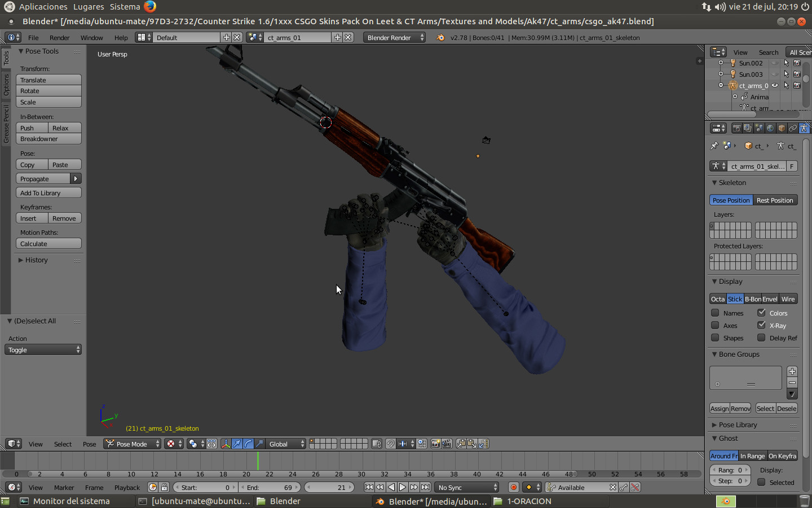Switch armature to Rest Position
This screenshot has width=812, height=508.
coord(775,200)
